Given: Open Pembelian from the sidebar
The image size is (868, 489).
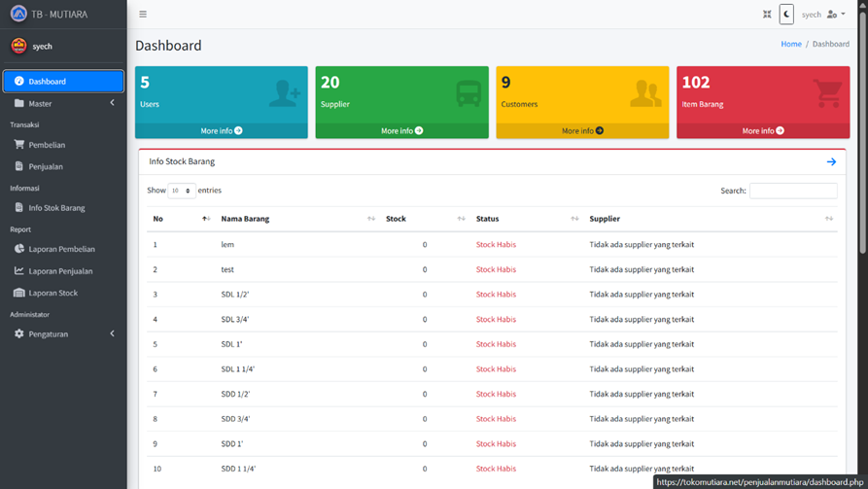Looking at the screenshot, I should (x=47, y=145).
